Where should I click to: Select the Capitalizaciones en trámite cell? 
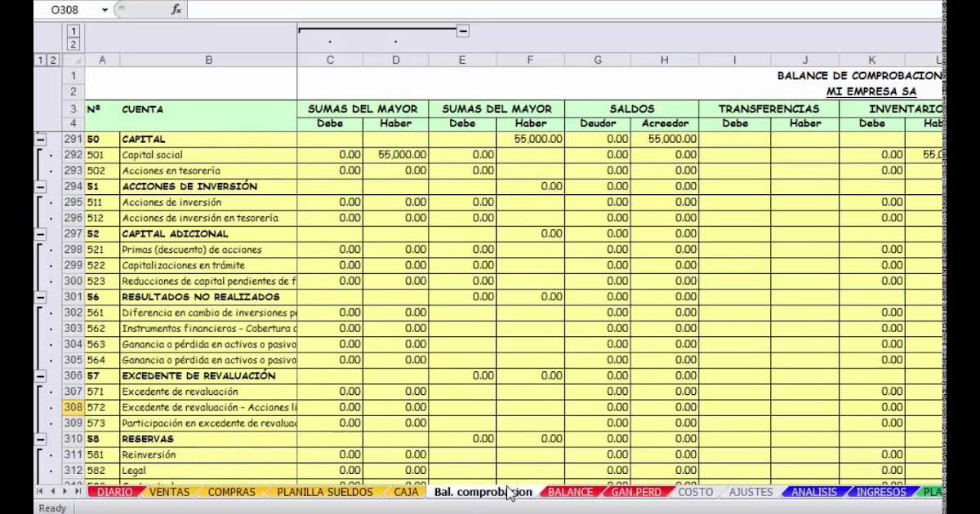point(208,265)
